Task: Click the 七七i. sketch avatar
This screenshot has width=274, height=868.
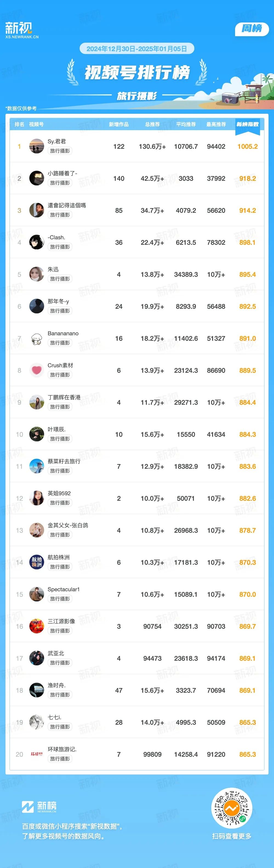Action: coord(36,723)
